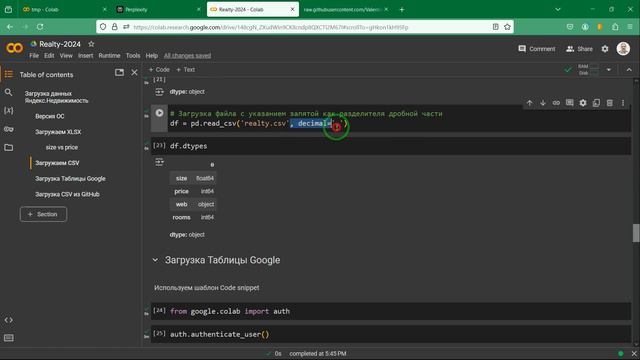The image size is (640, 360).
Task: Click the browser address bar URL
Action: 271,27
